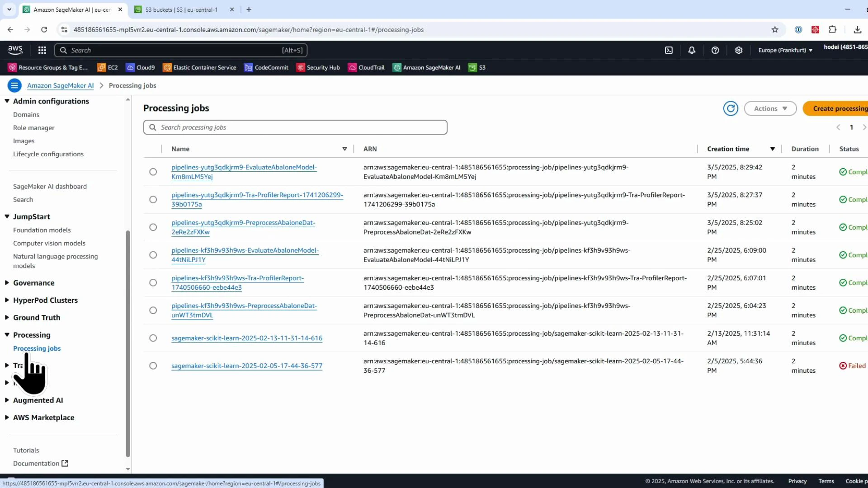Open Amazon SageMaker AI breadcrumb link

[x=61, y=85]
